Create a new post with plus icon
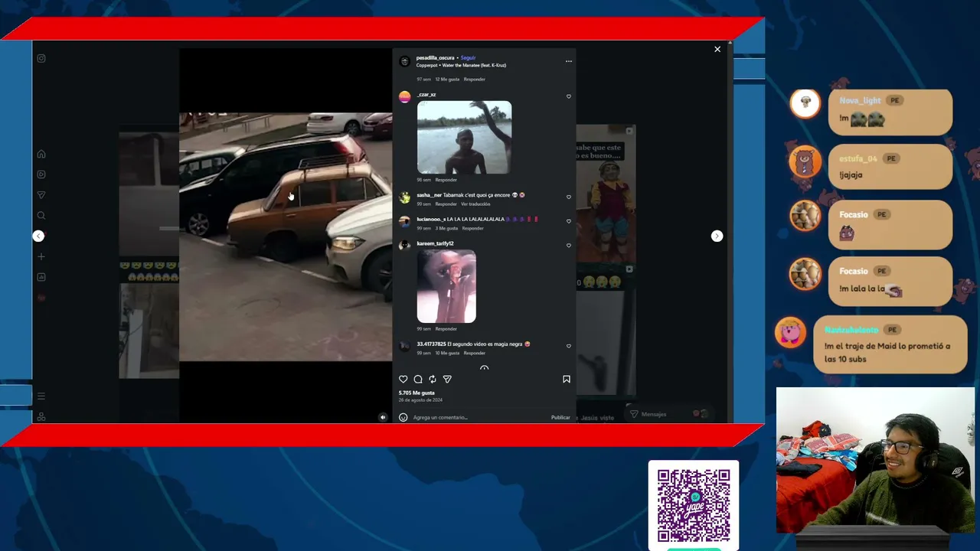Screen dimensions: 980x551 (41, 256)
